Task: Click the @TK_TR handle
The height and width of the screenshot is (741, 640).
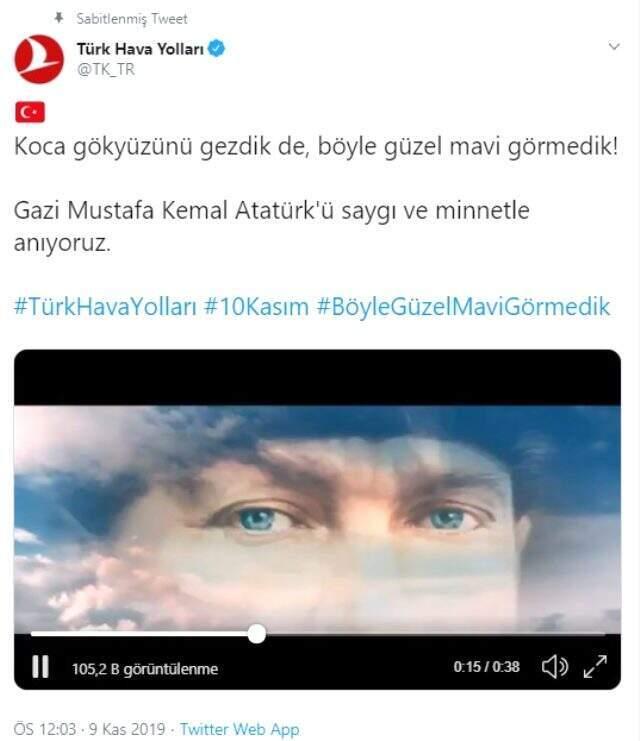Action: tap(106, 69)
